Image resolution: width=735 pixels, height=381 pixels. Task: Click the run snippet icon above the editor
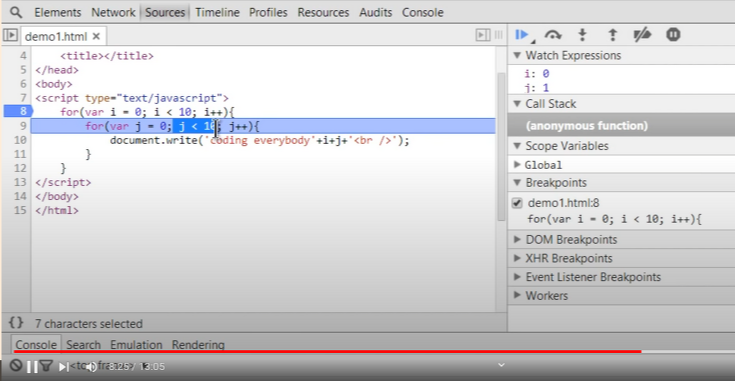[x=482, y=35]
